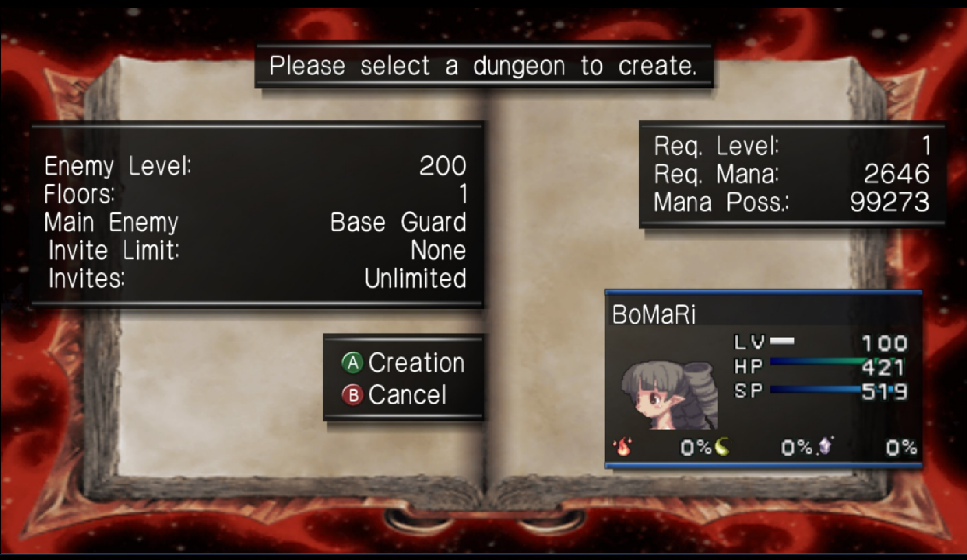
Task: Select the Floors setting row
Action: pyautogui.click(x=255, y=194)
